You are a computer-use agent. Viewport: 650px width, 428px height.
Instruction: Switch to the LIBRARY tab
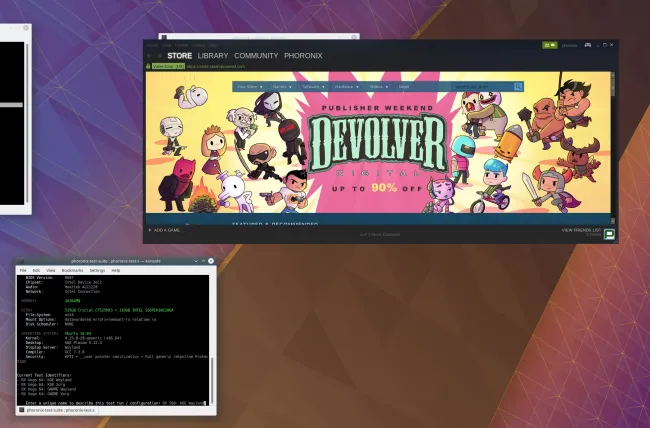pyautogui.click(x=213, y=56)
